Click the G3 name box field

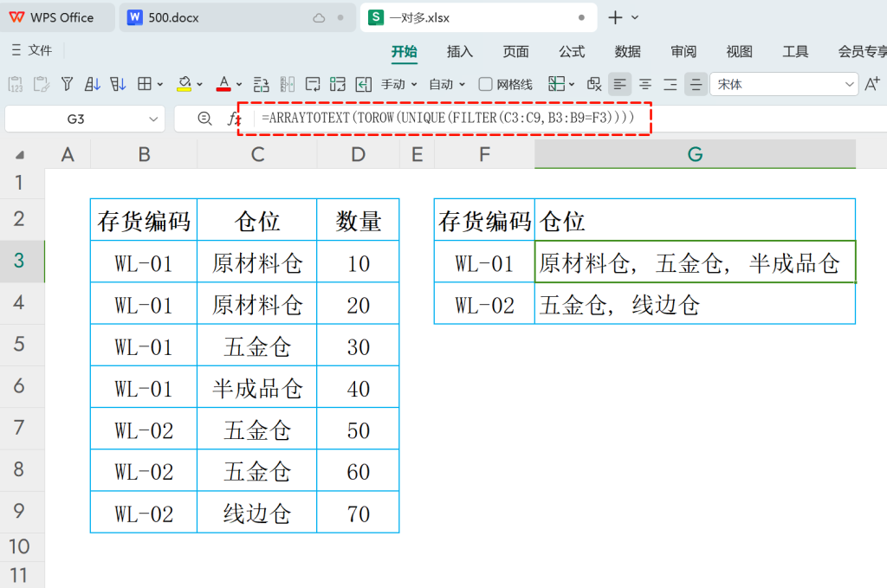(76, 120)
